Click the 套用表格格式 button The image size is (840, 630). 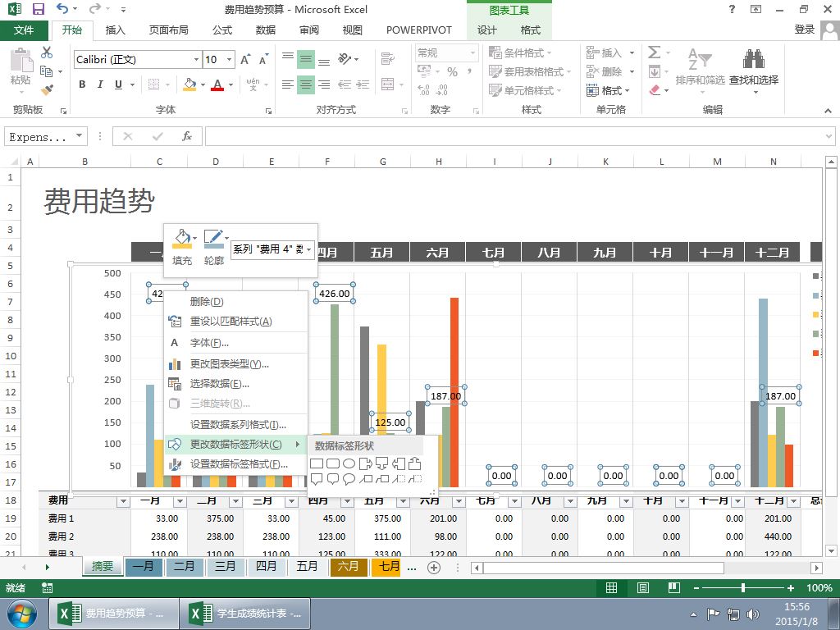529,71
